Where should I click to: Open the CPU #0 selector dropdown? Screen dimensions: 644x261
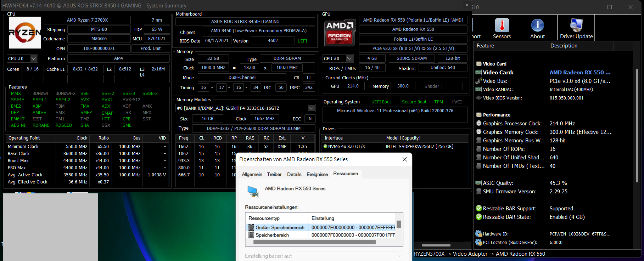pyautogui.click(x=34, y=58)
